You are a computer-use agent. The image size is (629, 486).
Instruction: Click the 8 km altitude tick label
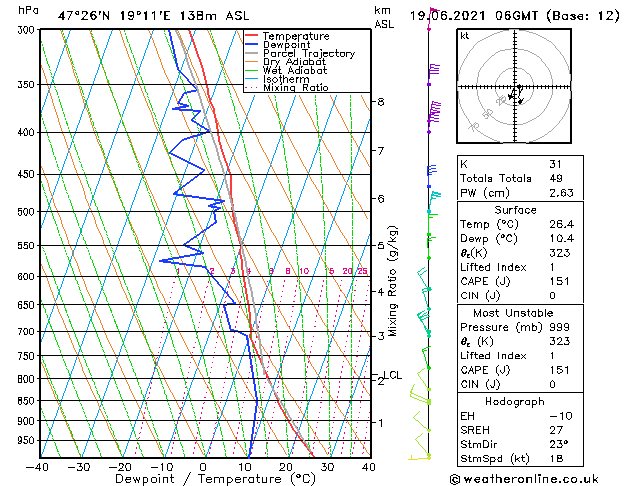point(381,102)
